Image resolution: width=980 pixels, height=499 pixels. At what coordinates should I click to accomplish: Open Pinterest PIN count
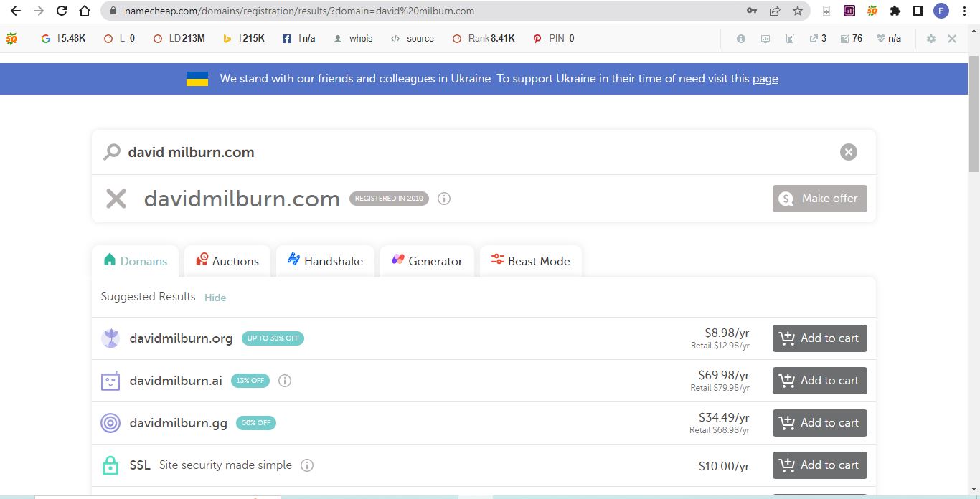(x=554, y=39)
